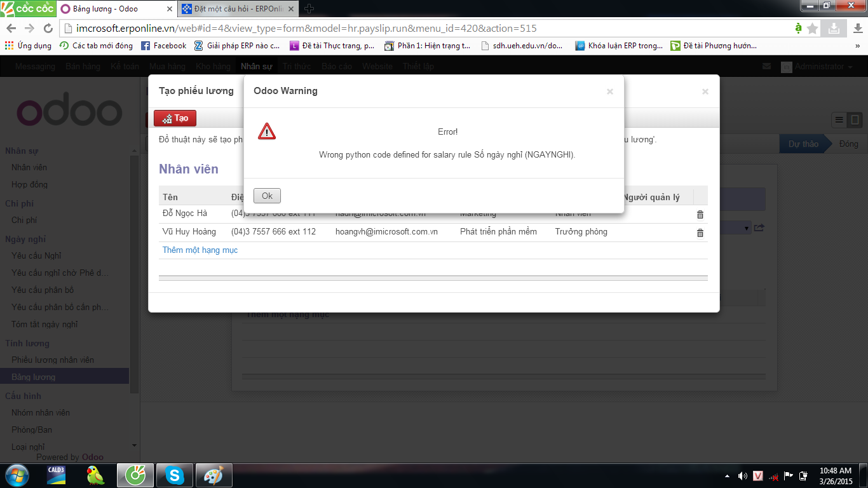This screenshot has width=868, height=488.
Task: Switch to the Đặt một câu hỏi tab
Action: 238,9
